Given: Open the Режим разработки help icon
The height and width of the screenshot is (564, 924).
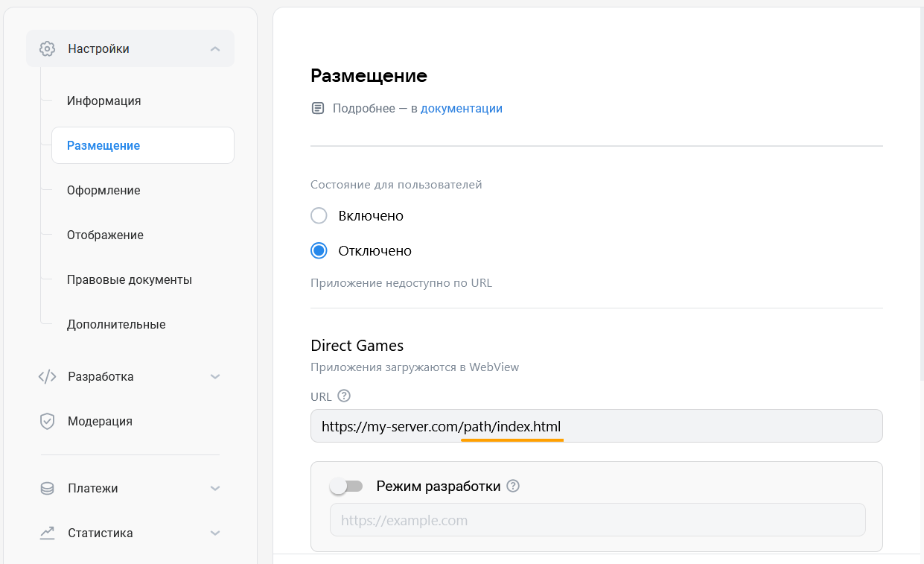Looking at the screenshot, I should tap(513, 486).
